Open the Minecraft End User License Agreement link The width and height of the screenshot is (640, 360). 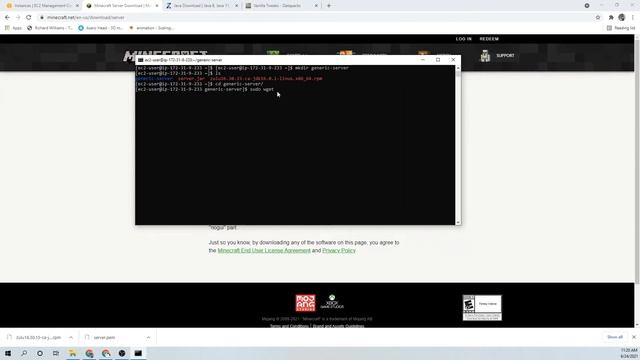[x=264, y=251]
